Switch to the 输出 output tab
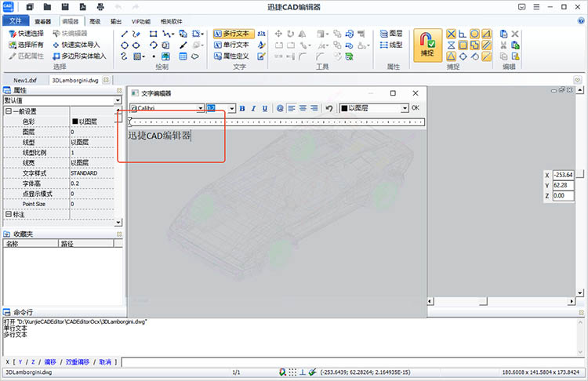This screenshot has width=588, height=381. point(116,21)
